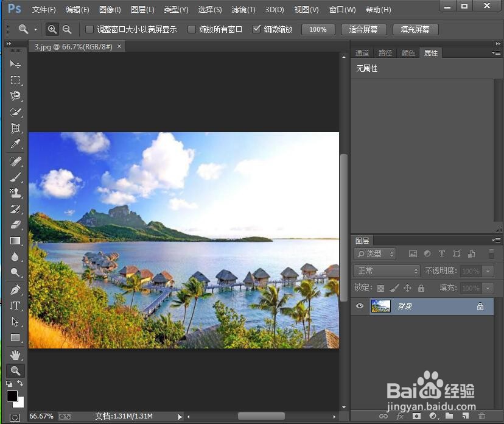Select the Pen tool

coord(15,289)
